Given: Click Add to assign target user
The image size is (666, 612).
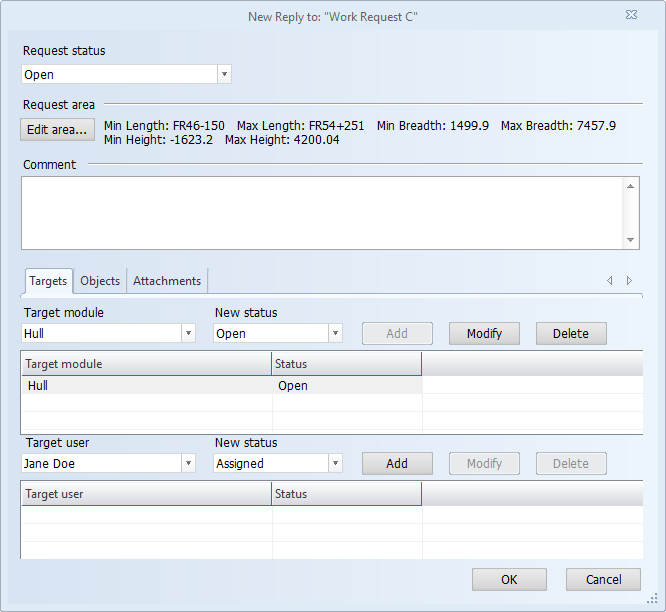Looking at the screenshot, I should [x=397, y=464].
